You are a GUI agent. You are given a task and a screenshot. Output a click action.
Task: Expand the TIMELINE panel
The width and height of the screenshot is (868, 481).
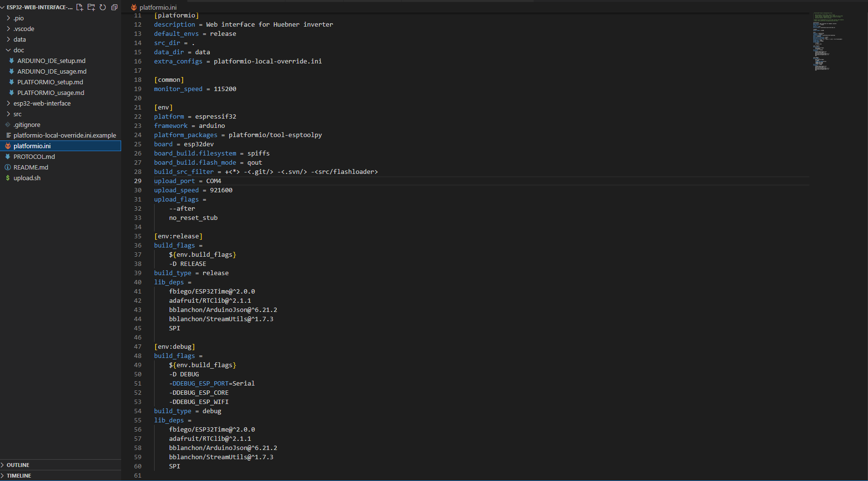coord(19,476)
